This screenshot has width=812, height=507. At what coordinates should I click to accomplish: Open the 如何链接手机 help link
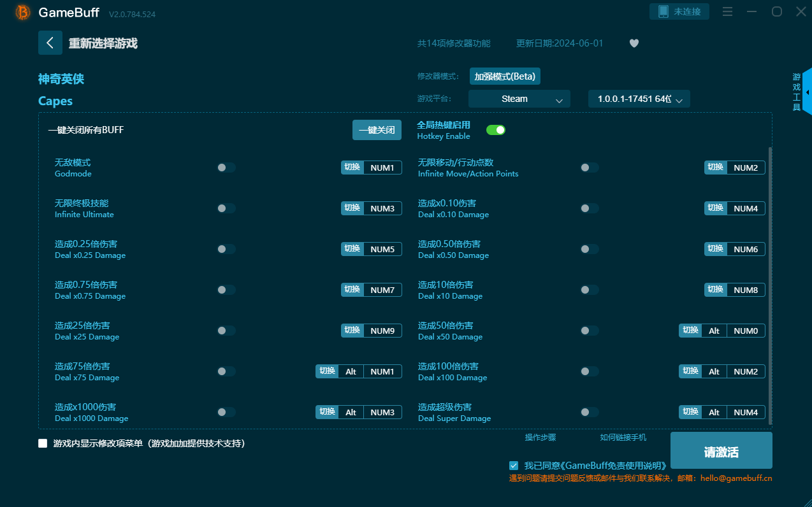pos(623,438)
